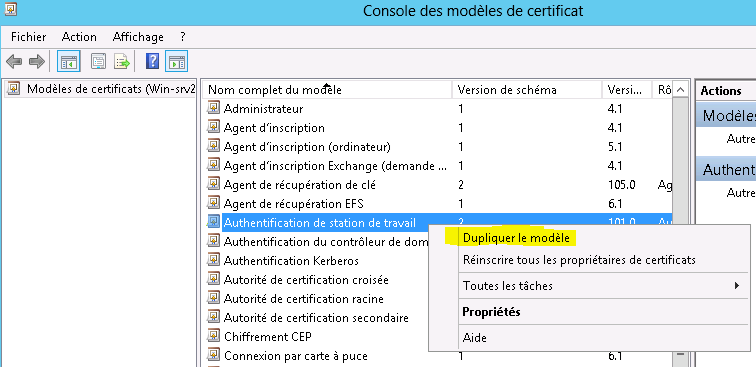The image size is (756, 367).
Task: Select Authentification du contrôleur de dom row
Action: point(317,242)
